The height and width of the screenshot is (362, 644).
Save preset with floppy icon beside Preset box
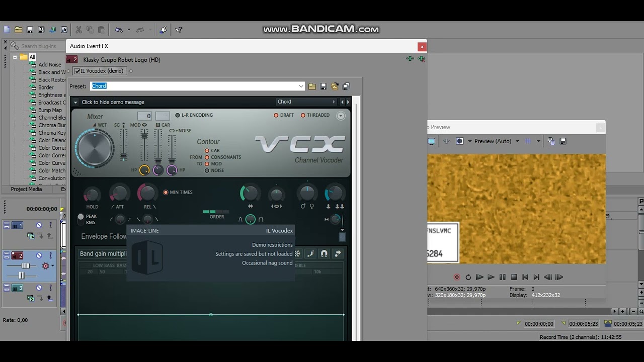pyautogui.click(x=323, y=86)
